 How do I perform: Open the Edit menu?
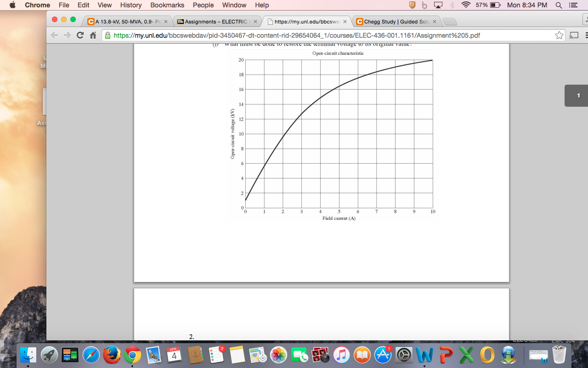[x=83, y=5]
